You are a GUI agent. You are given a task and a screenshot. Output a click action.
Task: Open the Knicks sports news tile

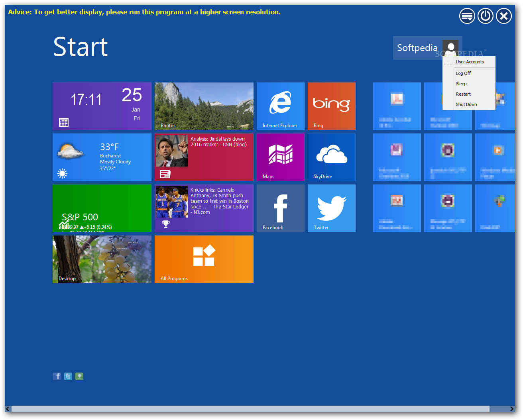(204, 208)
